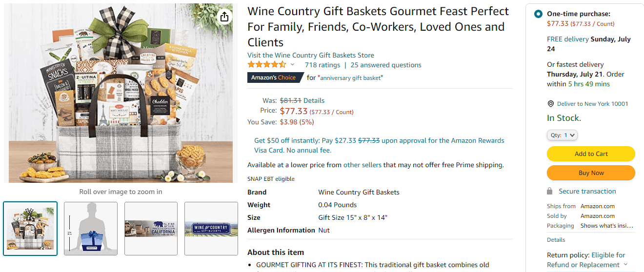
Task: Click the main gift basket product image
Action: (121, 93)
